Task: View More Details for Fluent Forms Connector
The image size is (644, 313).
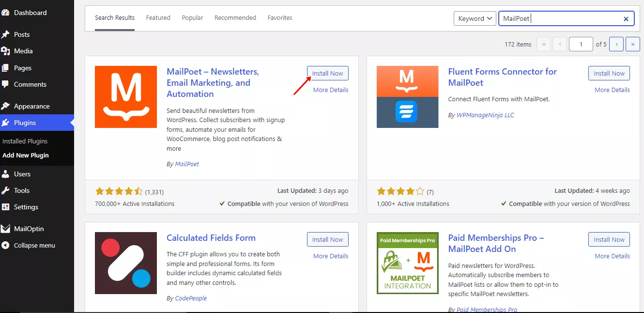Action: (613, 90)
